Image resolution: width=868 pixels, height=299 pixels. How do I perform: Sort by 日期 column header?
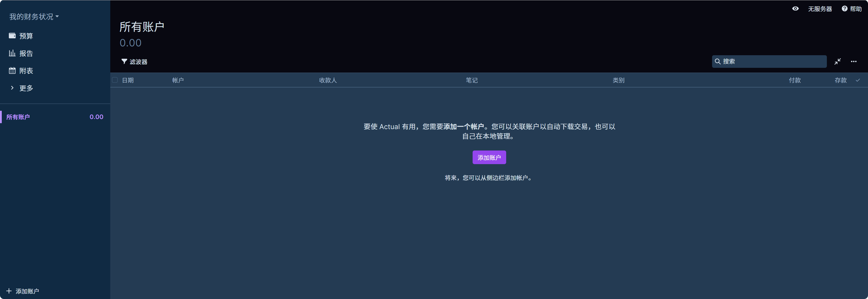(128, 80)
